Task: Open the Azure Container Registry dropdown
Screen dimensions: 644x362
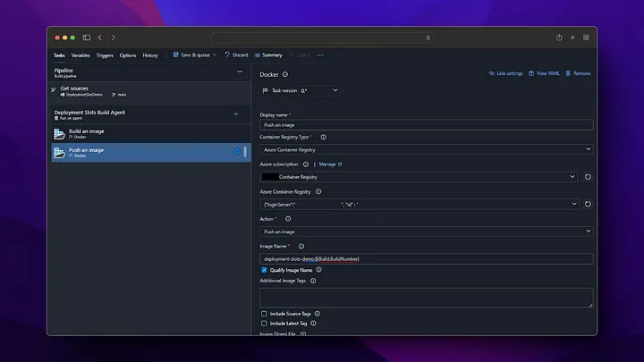Action: pos(419,204)
